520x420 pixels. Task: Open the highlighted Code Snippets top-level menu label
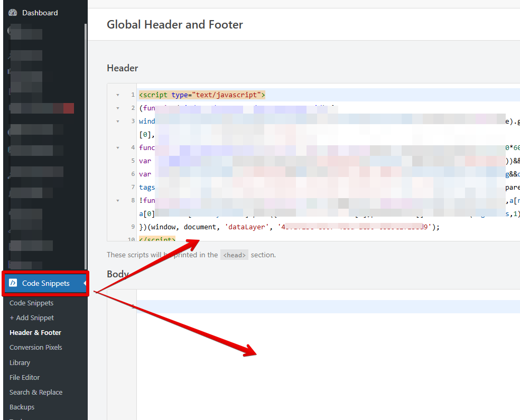click(46, 283)
